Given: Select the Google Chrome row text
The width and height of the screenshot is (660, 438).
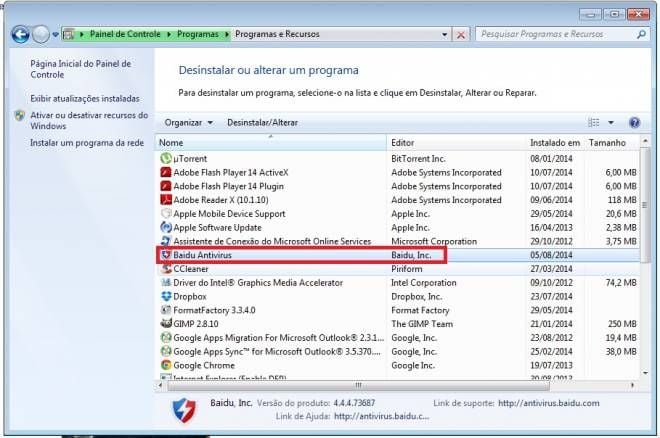Looking at the screenshot, I should coord(204,365).
